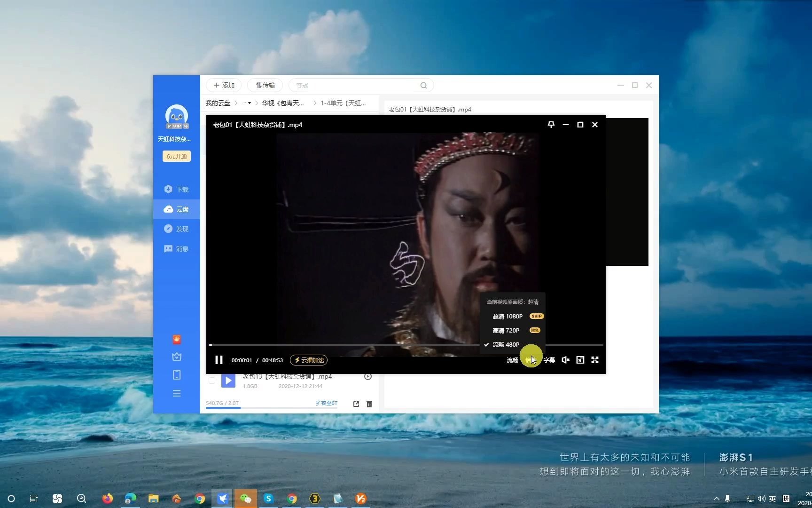The height and width of the screenshot is (508, 812).
Task: Play 老包13 via its circular play icon
Action: point(368,376)
